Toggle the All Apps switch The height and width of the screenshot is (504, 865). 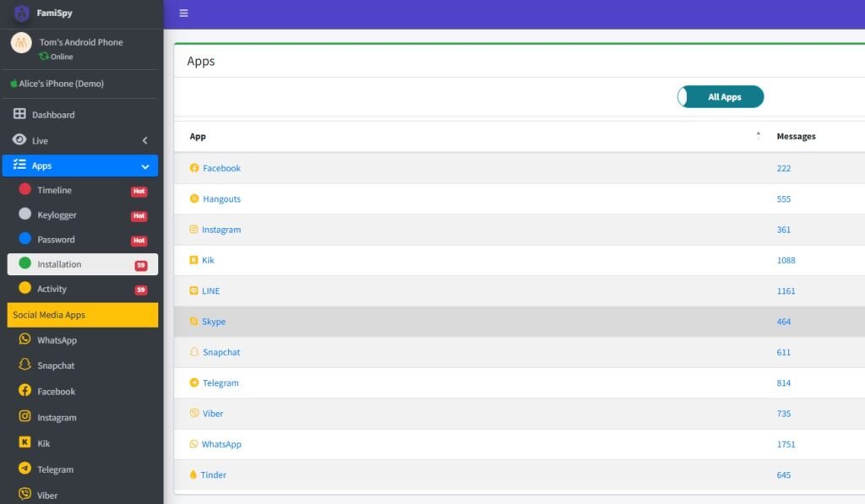(721, 96)
